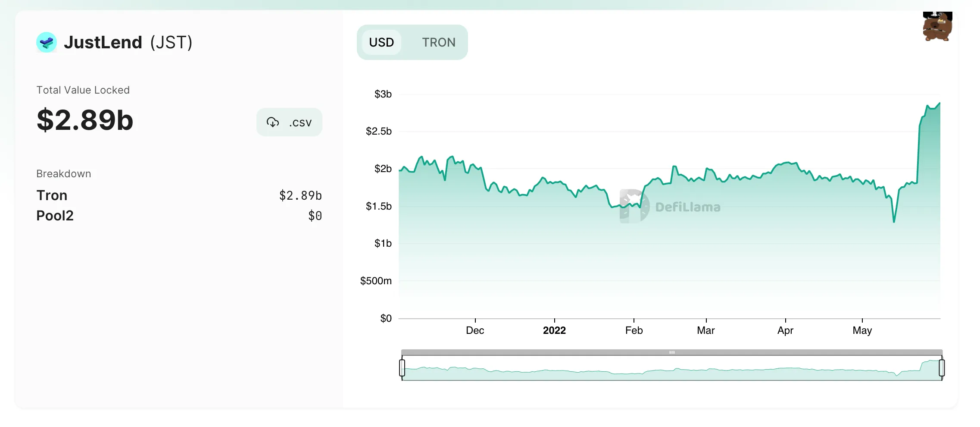Viewport: 980px width, 427px height.
Task: Click the 2022 x-axis label
Action: click(x=554, y=330)
